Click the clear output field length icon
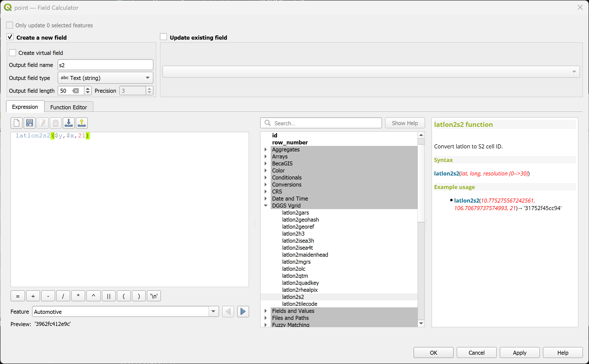589x364 pixels. 75,91
